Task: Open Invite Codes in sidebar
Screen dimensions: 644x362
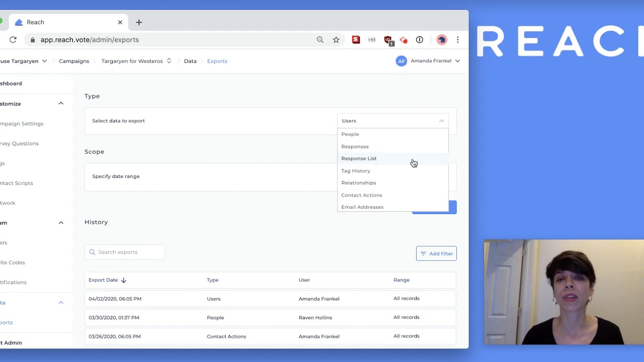Action: [x=13, y=262]
